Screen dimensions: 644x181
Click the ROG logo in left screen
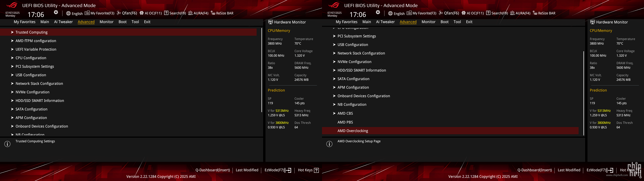[x=12, y=5]
